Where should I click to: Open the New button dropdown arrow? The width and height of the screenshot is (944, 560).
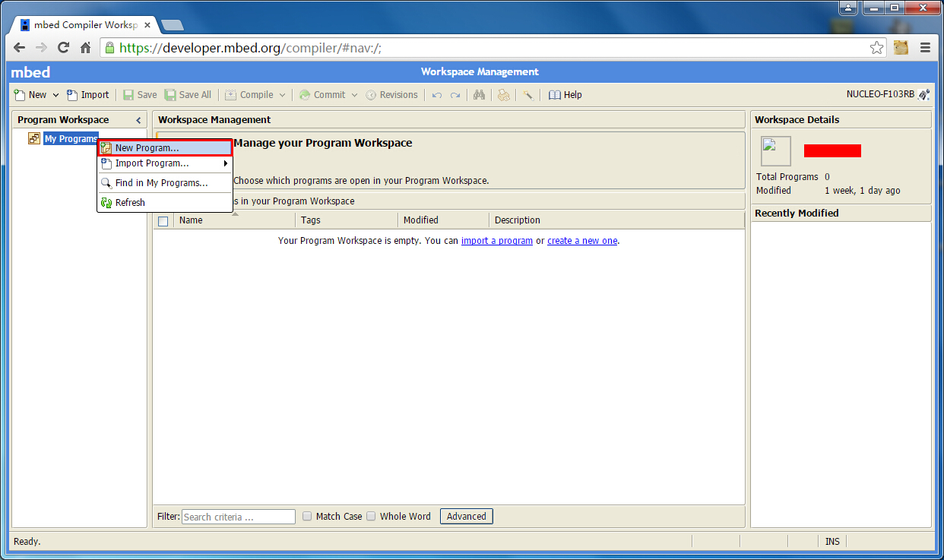pos(55,95)
